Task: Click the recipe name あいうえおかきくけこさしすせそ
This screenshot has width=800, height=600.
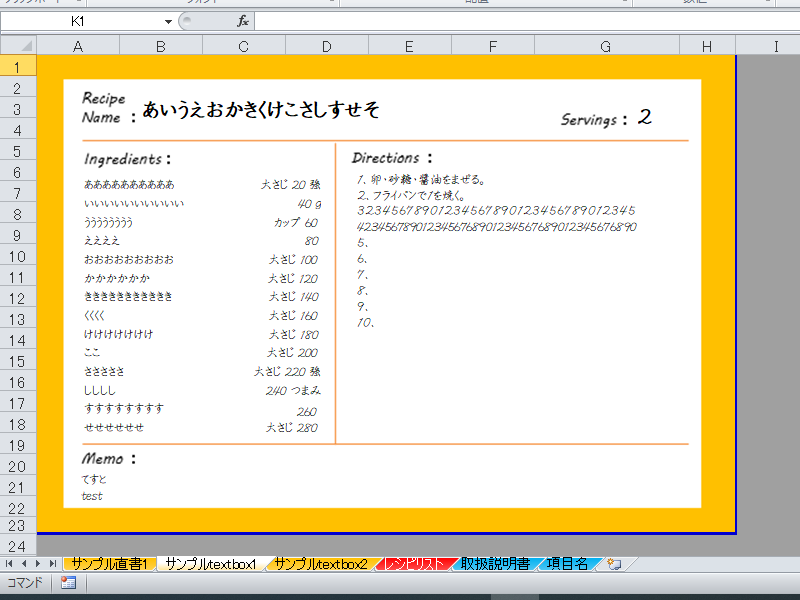Action: (261, 109)
